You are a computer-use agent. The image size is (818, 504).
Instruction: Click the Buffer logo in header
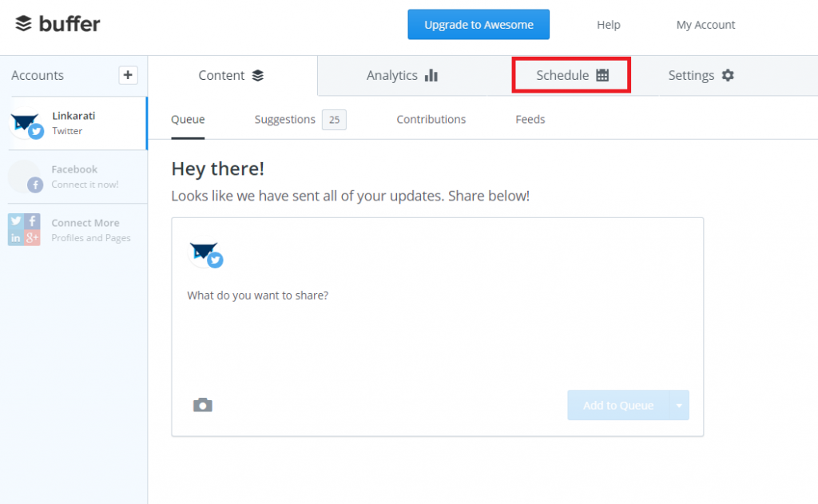tap(58, 24)
